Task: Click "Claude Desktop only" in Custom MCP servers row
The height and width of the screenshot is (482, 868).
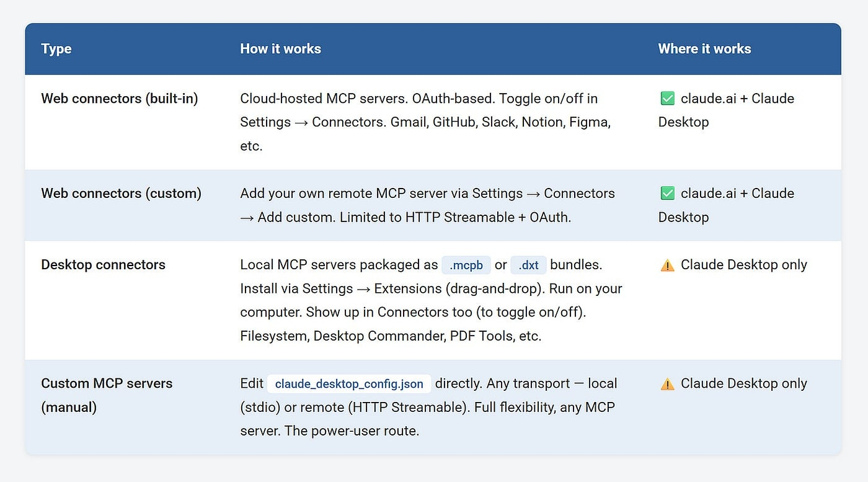Action: [x=743, y=383]
